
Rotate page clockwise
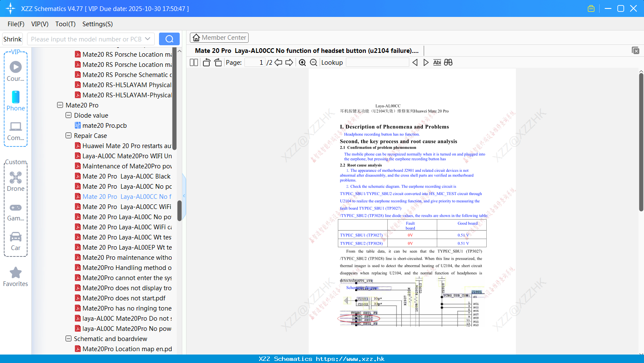click(218, 63)
